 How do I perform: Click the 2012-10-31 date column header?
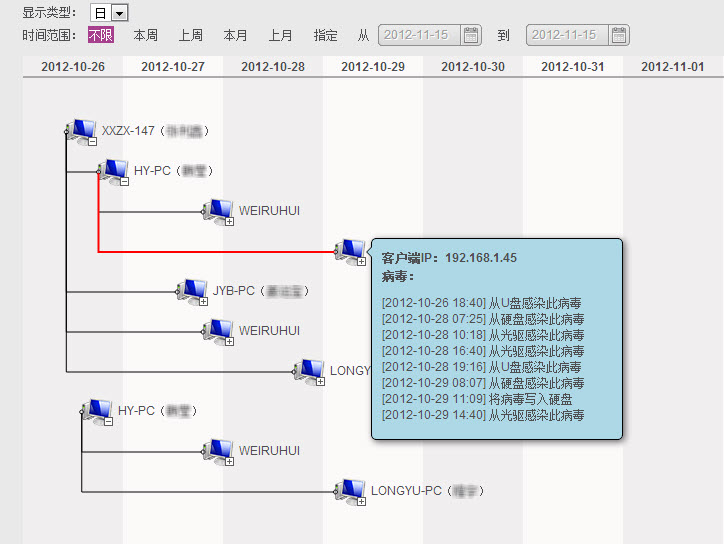coord(572,67)
